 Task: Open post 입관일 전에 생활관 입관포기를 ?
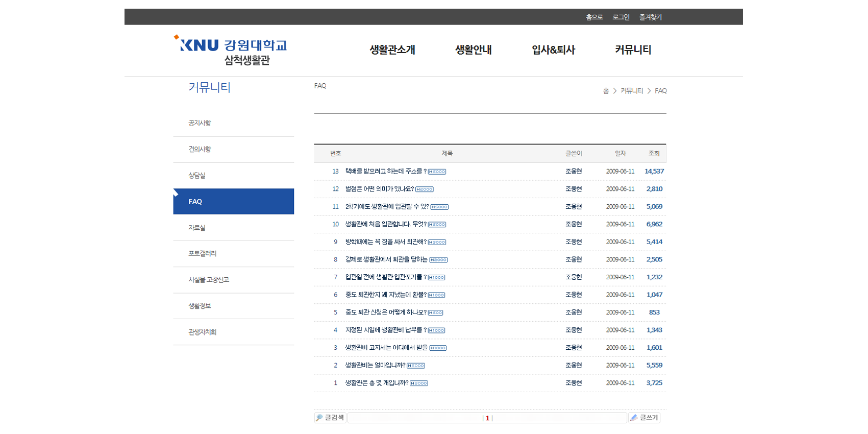386,277
